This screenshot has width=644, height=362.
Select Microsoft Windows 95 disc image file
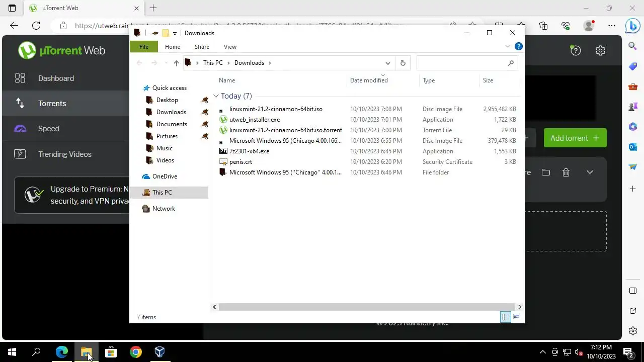(x=285, y=141)
